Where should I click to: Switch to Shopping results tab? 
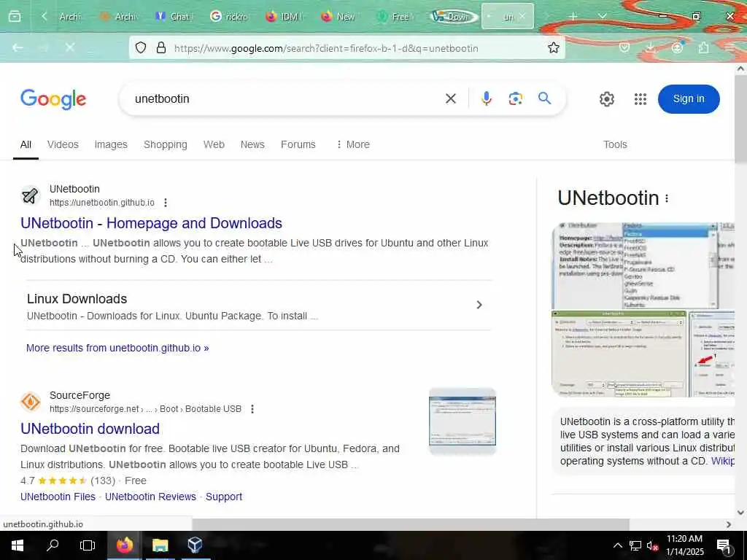(166, 144)
